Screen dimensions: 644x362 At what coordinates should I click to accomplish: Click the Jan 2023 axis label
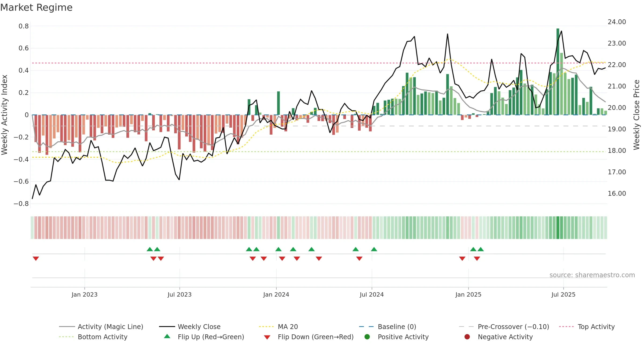85,294
